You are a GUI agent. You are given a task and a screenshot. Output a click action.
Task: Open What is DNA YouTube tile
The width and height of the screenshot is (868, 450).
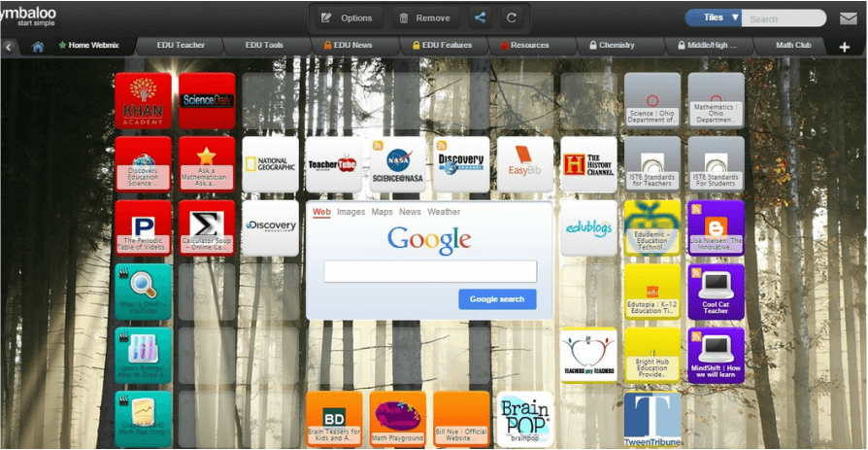click(x=143, y=292)
